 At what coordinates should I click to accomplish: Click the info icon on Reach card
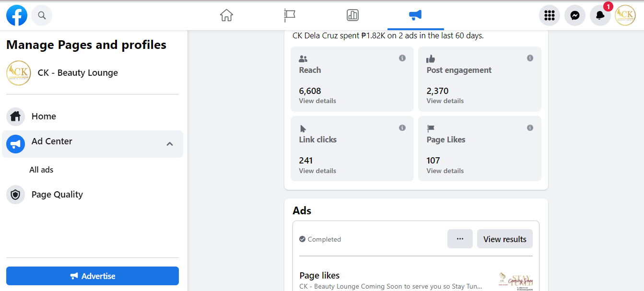(x=402, y=58)
